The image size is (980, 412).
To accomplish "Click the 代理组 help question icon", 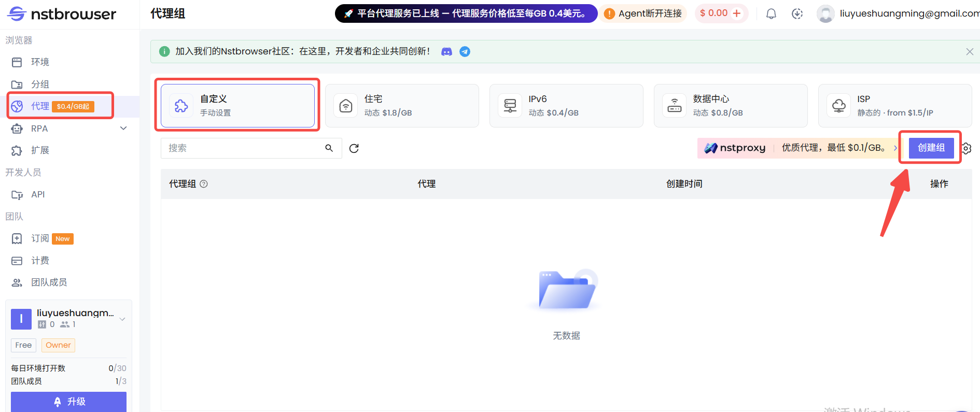I will tap(204, 184).
